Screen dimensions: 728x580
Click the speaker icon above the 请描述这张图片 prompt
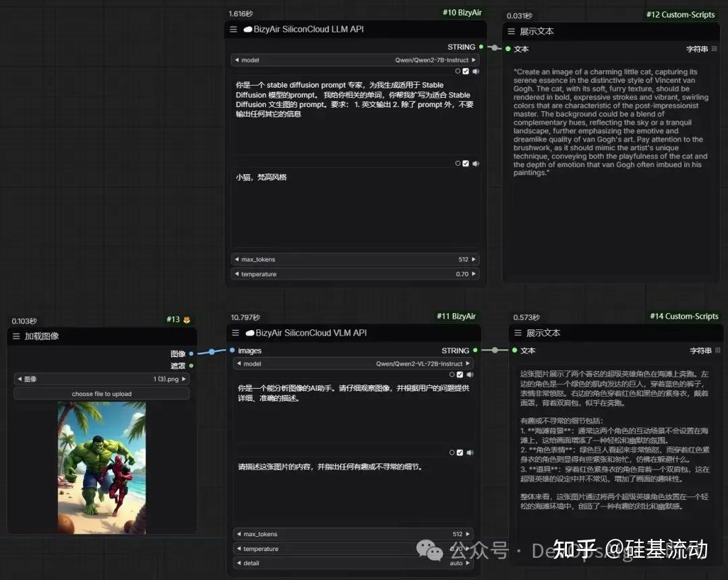[470, 453]
